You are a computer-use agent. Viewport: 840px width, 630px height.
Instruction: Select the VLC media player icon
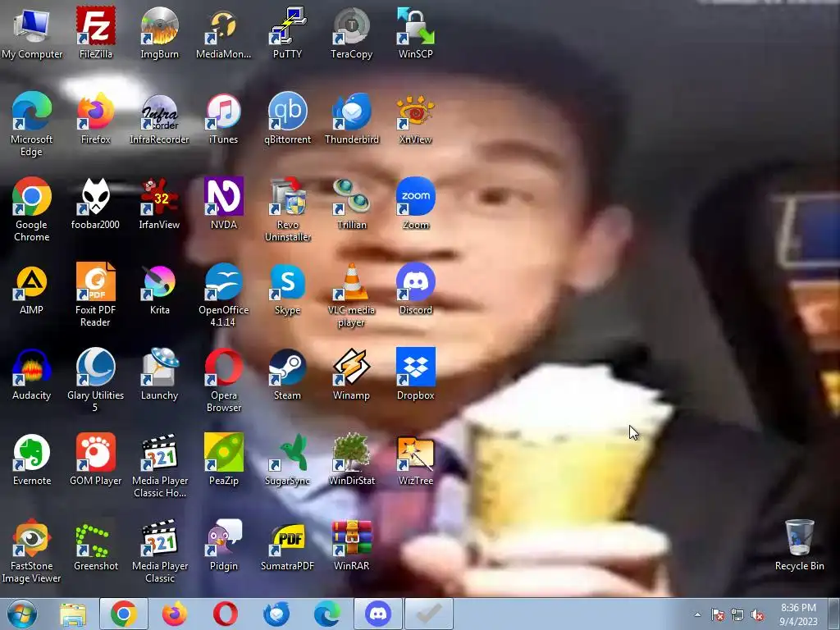click(x=351, y=294)
